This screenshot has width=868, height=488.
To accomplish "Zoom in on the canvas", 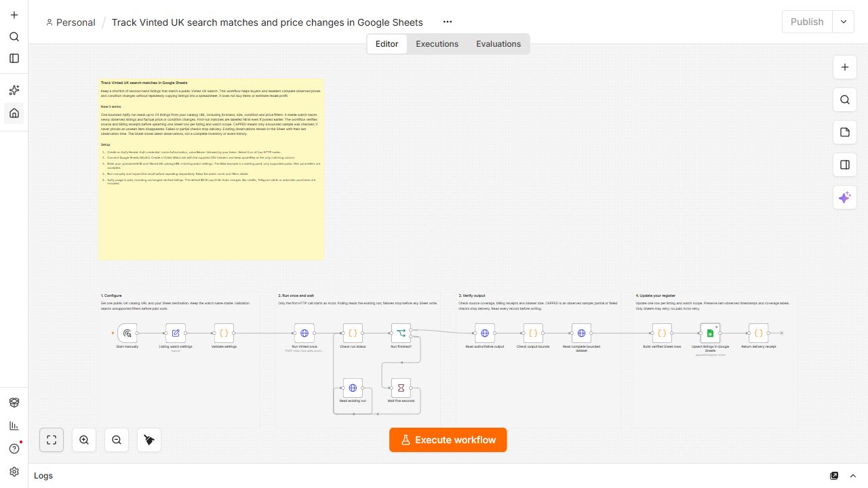I will pos(84,440).
